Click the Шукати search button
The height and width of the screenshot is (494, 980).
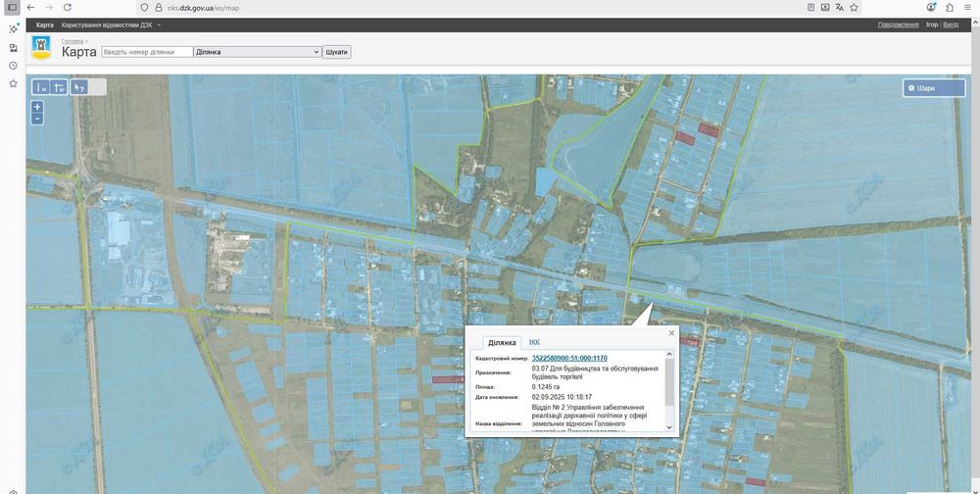(x=337, y=52)
